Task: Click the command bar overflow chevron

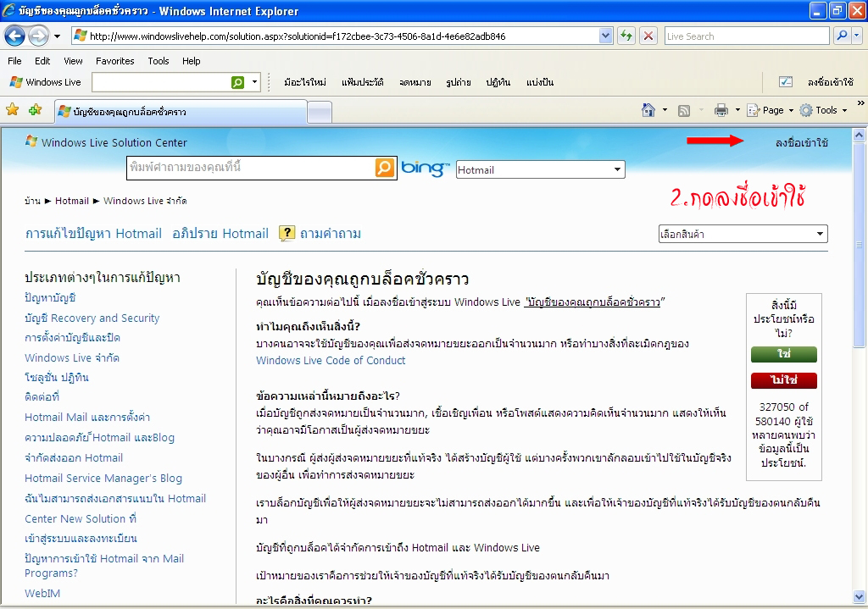Action: 861,103
